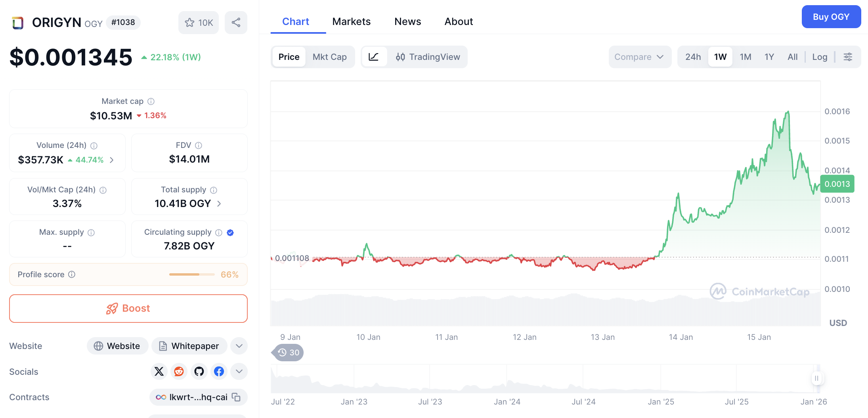Toggle Log scale on the chart
The width and height of the screenshot is (868, 418).
[819, 57]
